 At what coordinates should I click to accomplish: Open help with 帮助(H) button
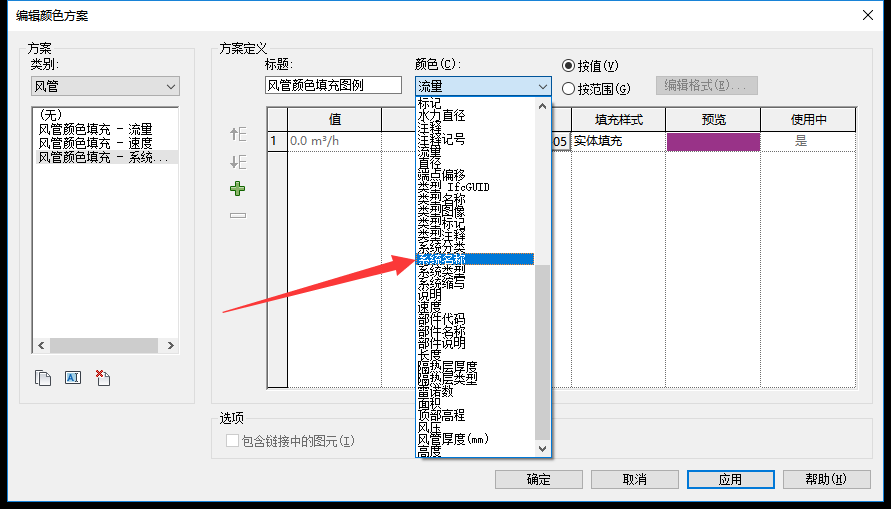(827, 479)
